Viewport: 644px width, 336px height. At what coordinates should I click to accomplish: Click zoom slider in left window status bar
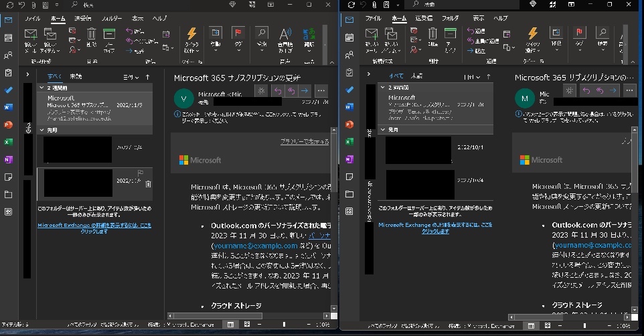284,325
